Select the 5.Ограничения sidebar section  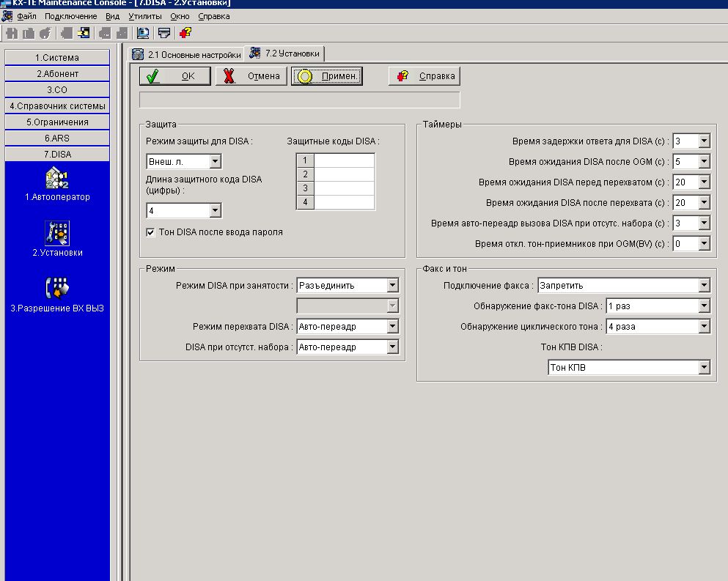point(57,122)
